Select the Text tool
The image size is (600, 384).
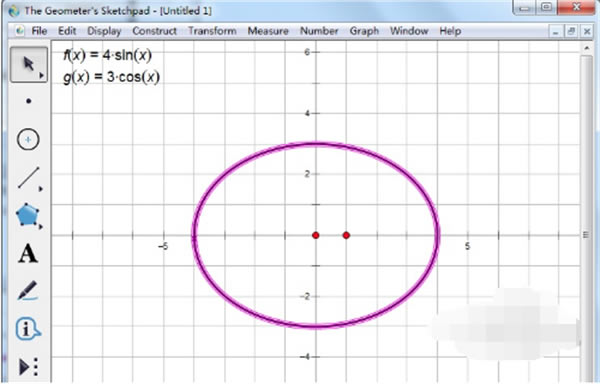pyautogui.click(x=28, y=254)
